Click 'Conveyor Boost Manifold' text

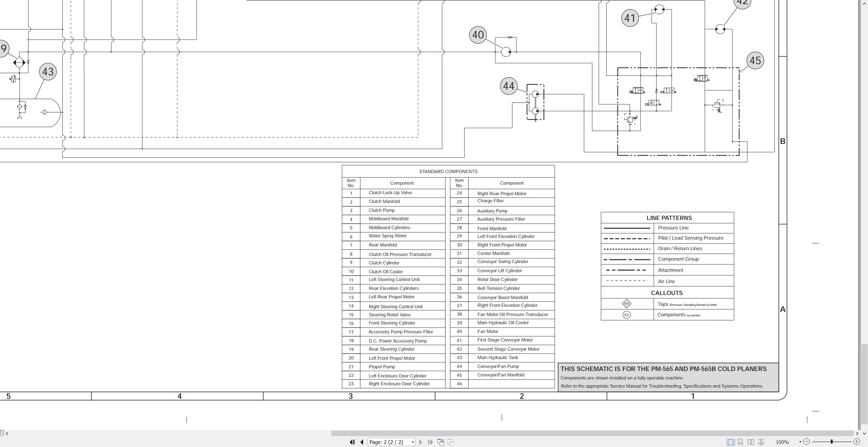tap(502, 297)
